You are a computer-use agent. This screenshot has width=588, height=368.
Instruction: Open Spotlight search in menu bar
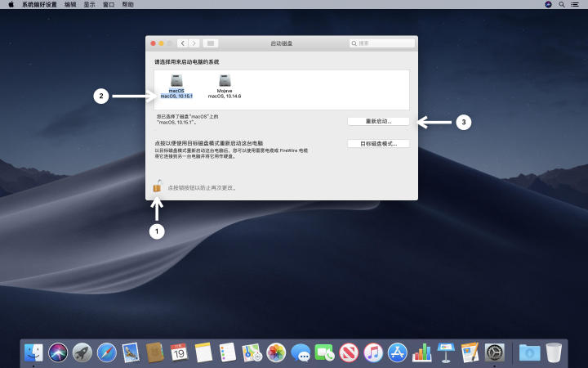[x=561, y=5]
